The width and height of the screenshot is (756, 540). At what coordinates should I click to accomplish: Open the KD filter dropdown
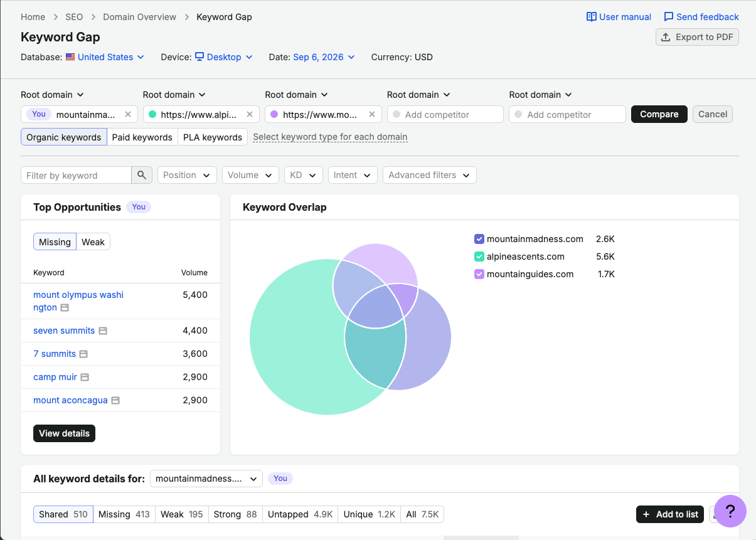(304, 175)
